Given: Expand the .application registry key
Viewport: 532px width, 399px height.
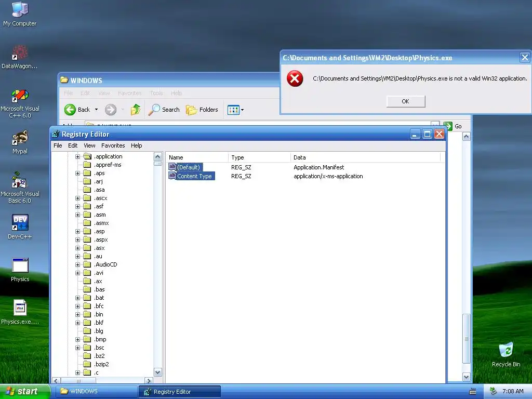Looking at the screenshot, I should [x=78, y=156].
